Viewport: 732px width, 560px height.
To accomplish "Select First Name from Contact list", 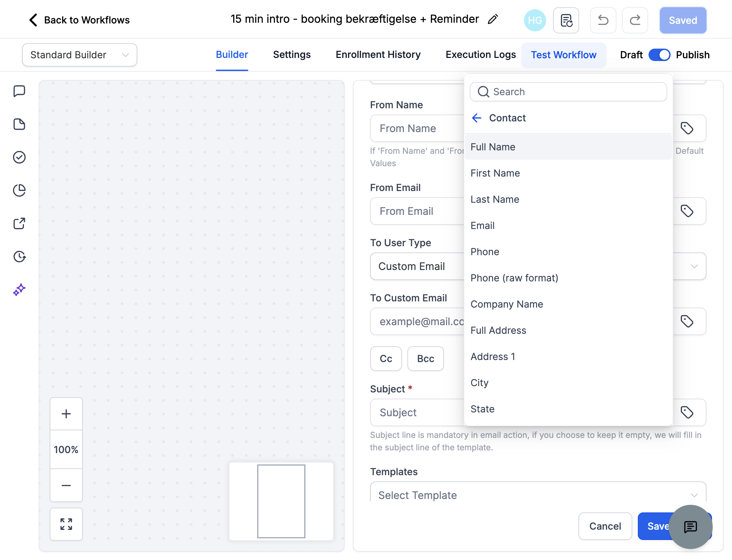I will [x=568, y=173].
